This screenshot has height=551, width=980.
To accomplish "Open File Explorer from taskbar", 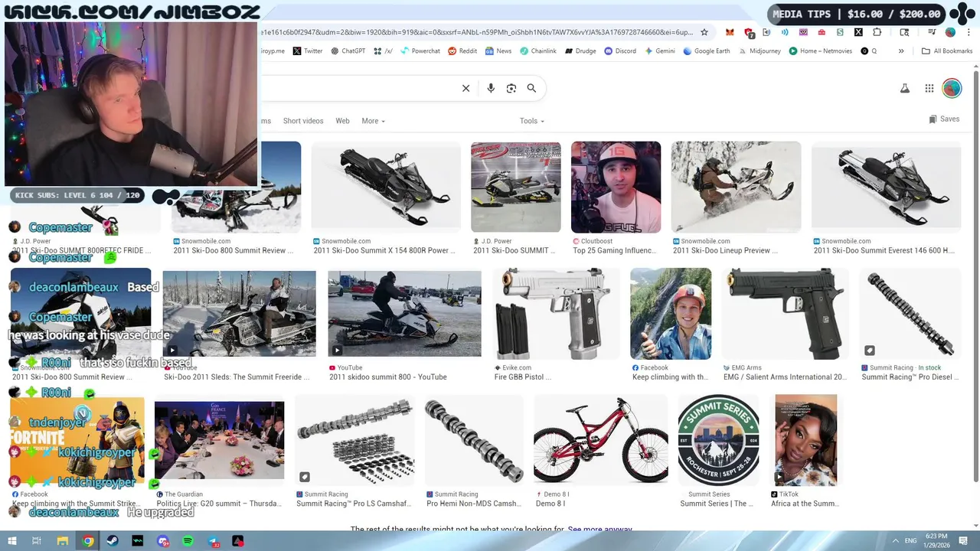I will pos(63,541).
